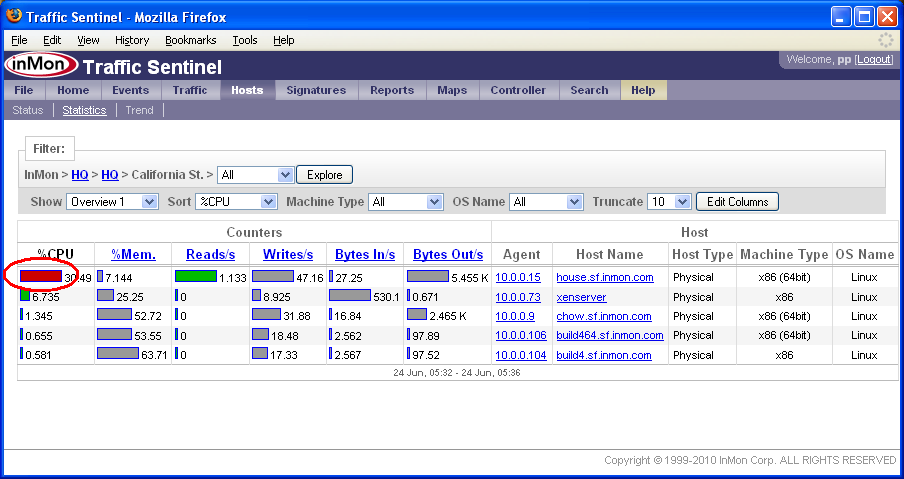Sort by the Bytes Out/s column header
The image size is (904, 479).
[448, 254]
